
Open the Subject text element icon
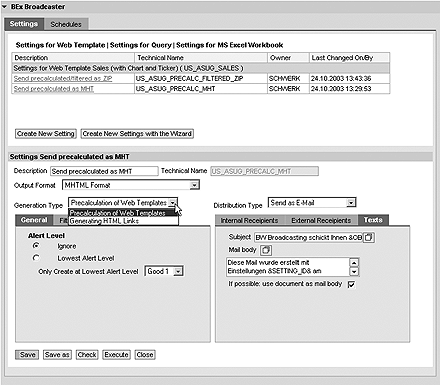coord(369,237)
